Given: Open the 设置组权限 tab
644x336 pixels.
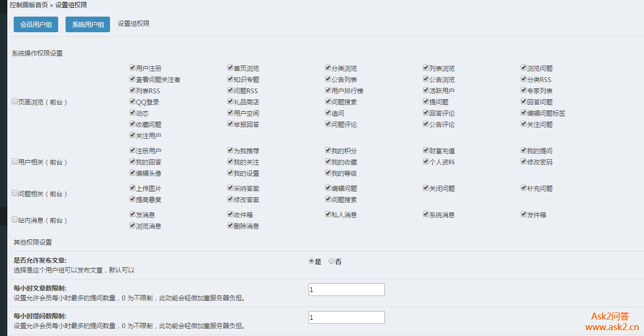Looking at the screenshot, I should coord(133,23).
